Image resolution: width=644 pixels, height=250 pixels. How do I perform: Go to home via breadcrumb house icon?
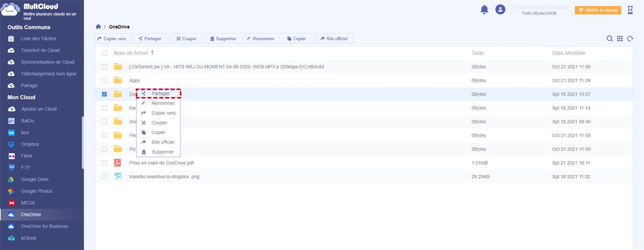click(x=99, y=27)
